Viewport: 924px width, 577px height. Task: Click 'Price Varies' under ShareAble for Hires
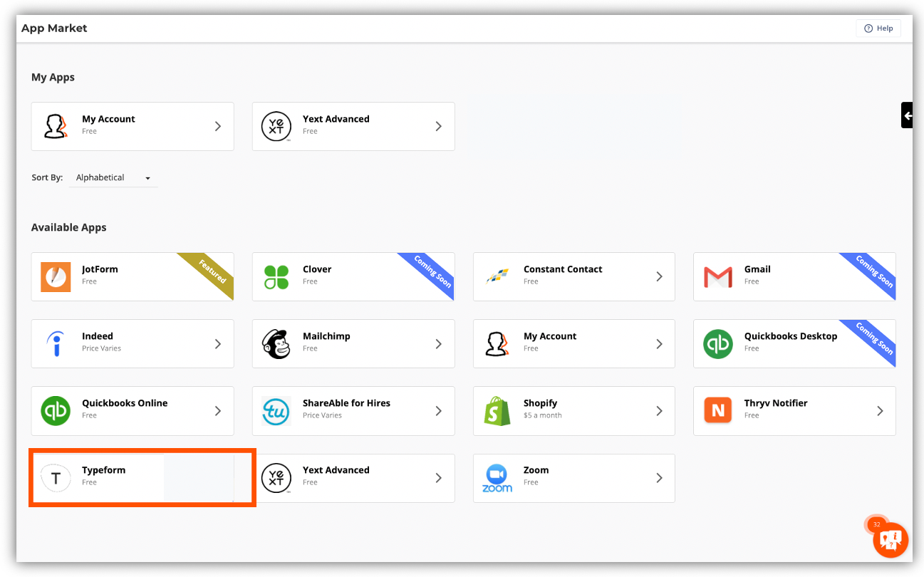pyautogui.click(x=322, y=415)
